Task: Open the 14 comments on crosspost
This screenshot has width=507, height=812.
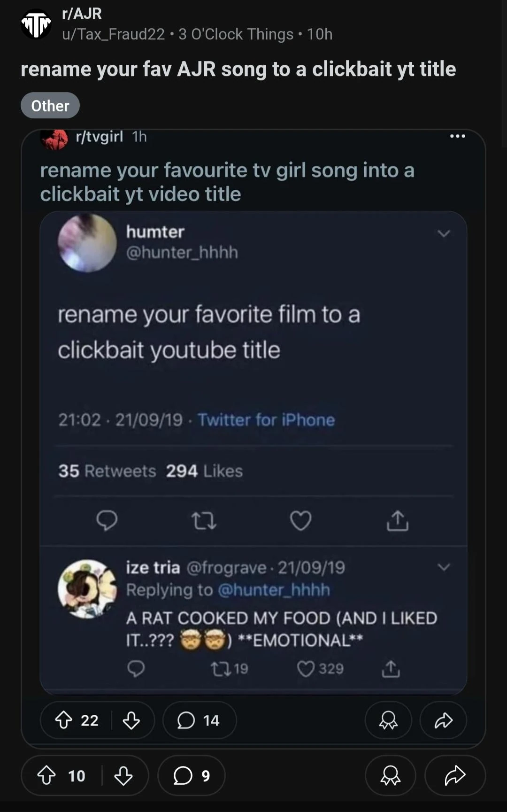Action: pyautogui.click(x=199, y=720)
